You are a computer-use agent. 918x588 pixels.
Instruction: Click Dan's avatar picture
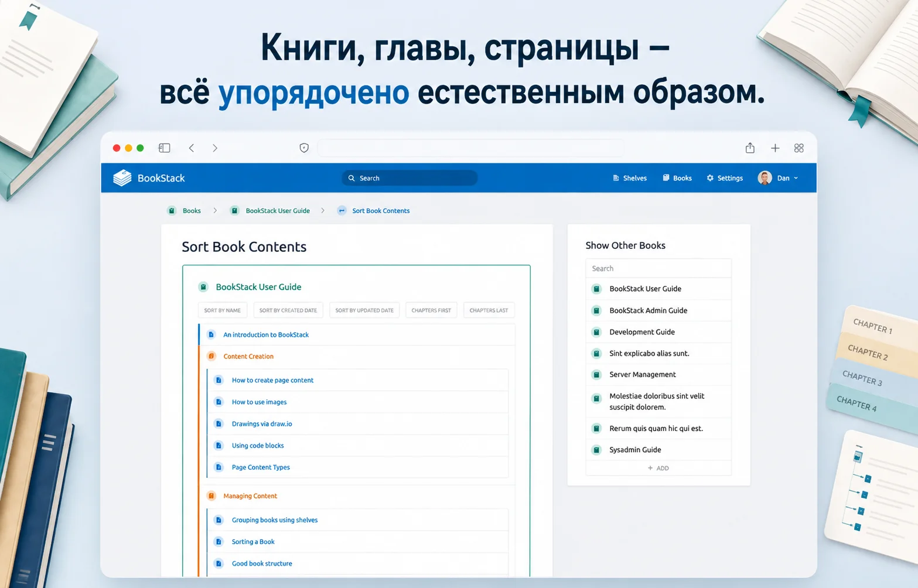pyautogui.click(x=765, y=178)
